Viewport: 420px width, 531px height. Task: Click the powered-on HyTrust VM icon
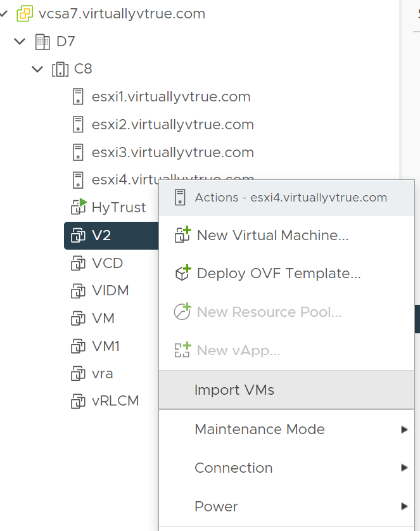point(78,207)
